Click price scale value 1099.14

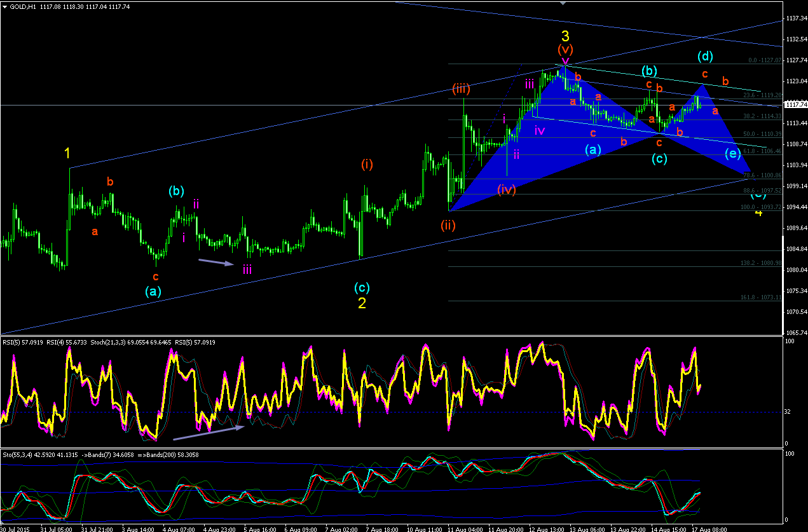[x=796, y=186]
